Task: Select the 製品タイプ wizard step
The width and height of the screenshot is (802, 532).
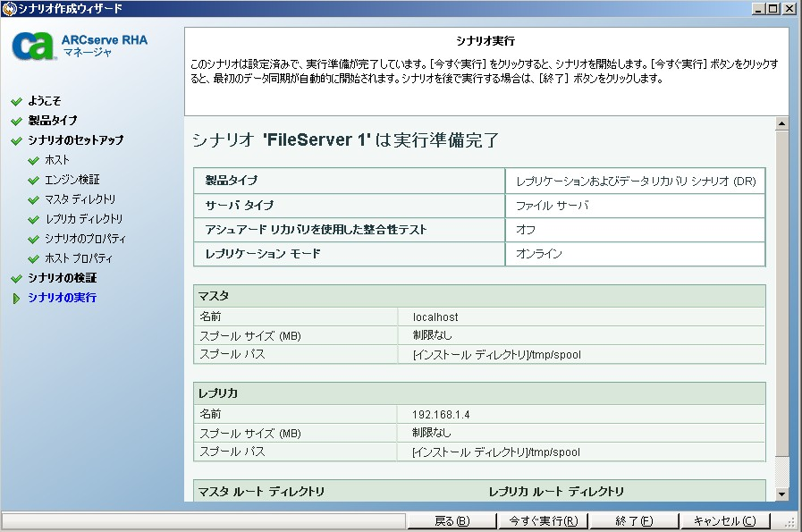Action: point(53,120)
